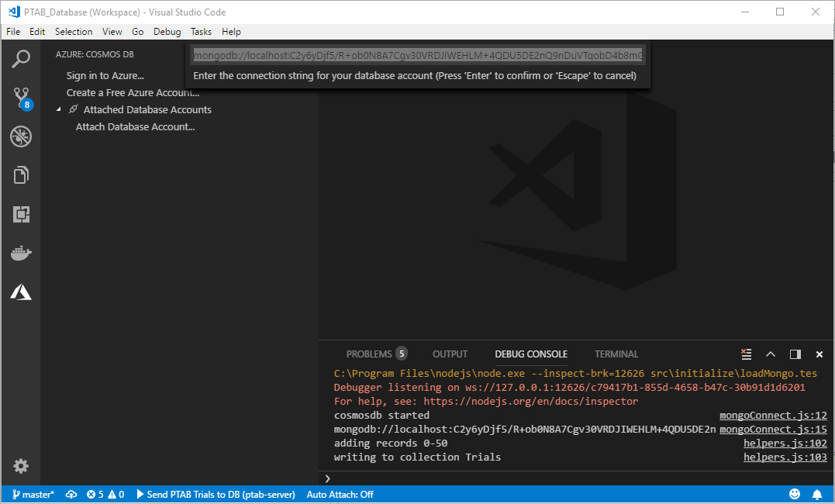835x504 pixels.
Task: Select the Attached Database Accounts label
Action: pos(147,110)
